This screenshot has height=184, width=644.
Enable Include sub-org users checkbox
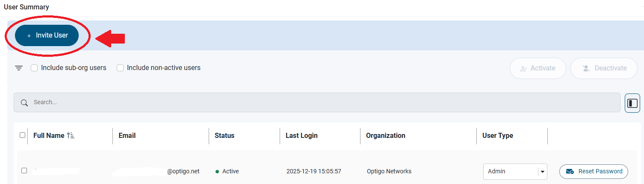coord(35,68)
